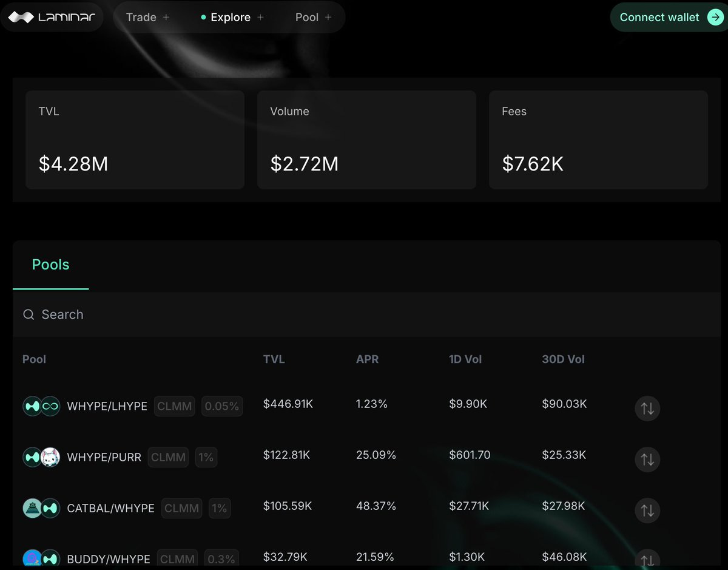
Task: Click the 25.09% APR value
Action: coord(376,455)
